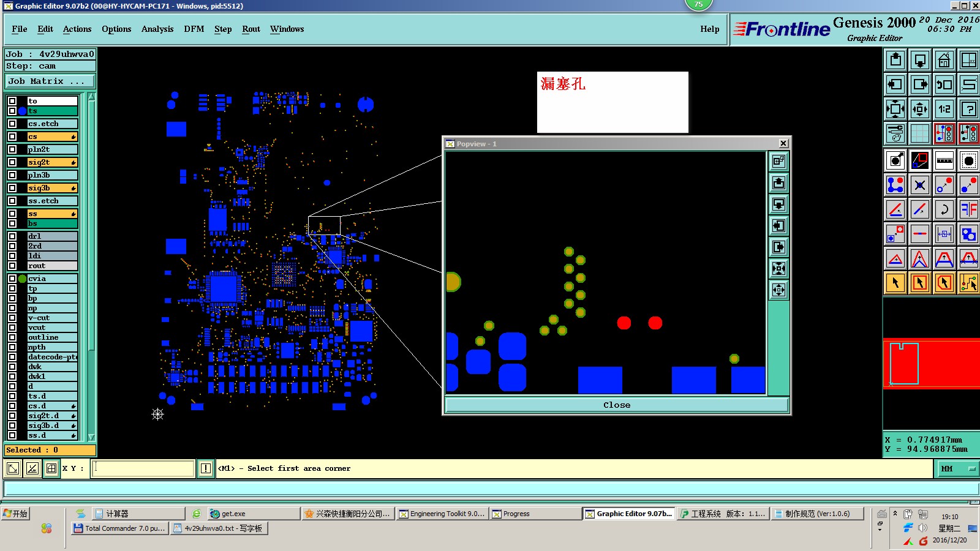Image resolution: width=980 pixels, height=551 pixels.
Task: Open the DFM menu
Action: (194, 29)
